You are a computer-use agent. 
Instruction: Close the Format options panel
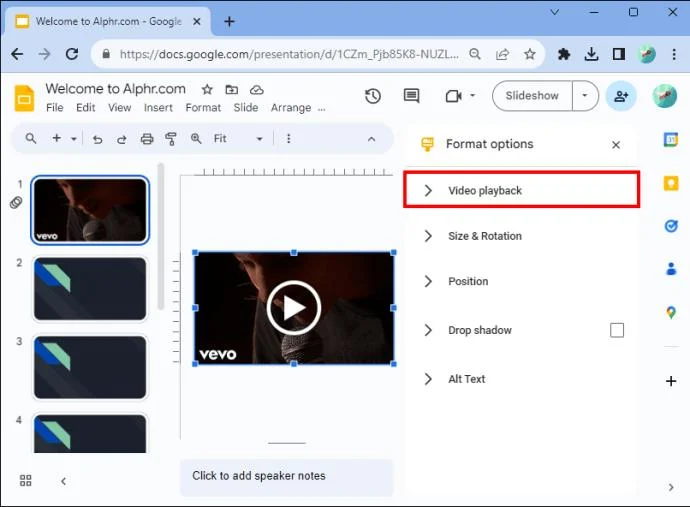[x=616, y=145]
